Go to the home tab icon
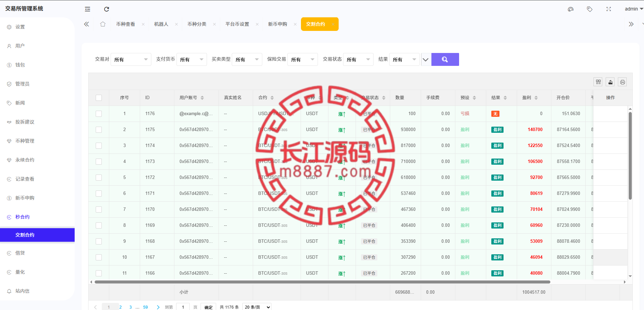The image size is (644, 310). (x=103, y=24)
